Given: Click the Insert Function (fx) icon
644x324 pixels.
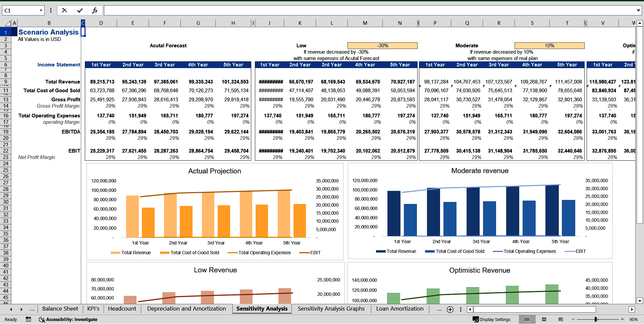Looking at the screenshot, I should click(95, 10).
